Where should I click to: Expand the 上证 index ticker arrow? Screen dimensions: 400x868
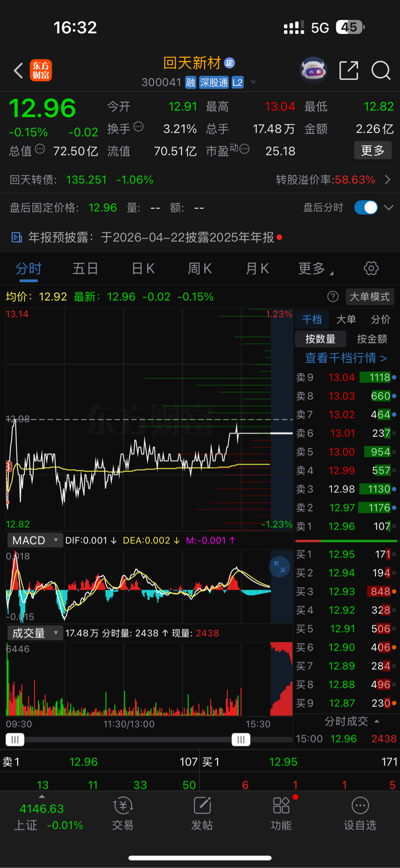point(42,797)
